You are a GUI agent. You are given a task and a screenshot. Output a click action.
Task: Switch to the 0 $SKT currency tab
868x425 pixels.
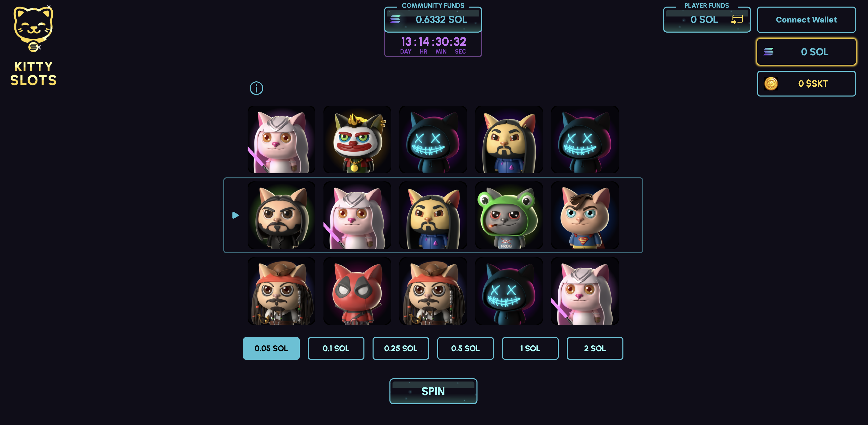click(x=806, y=84)
